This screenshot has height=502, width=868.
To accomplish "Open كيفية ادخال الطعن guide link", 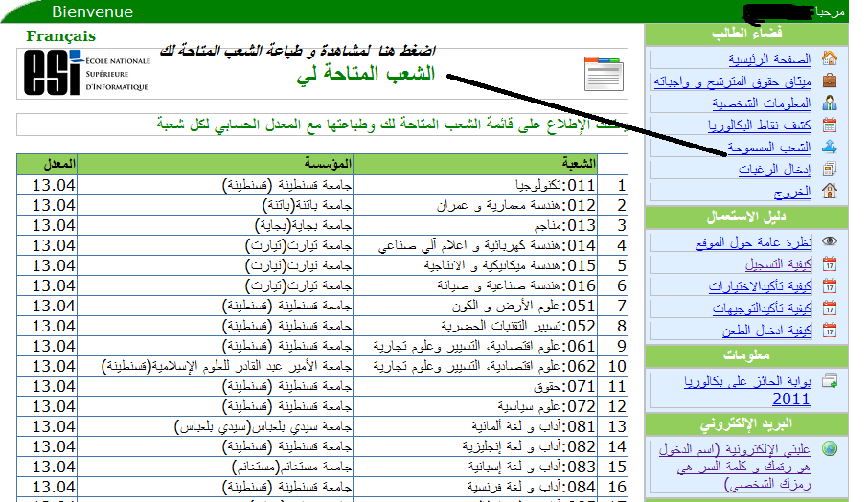I will 766,331.
